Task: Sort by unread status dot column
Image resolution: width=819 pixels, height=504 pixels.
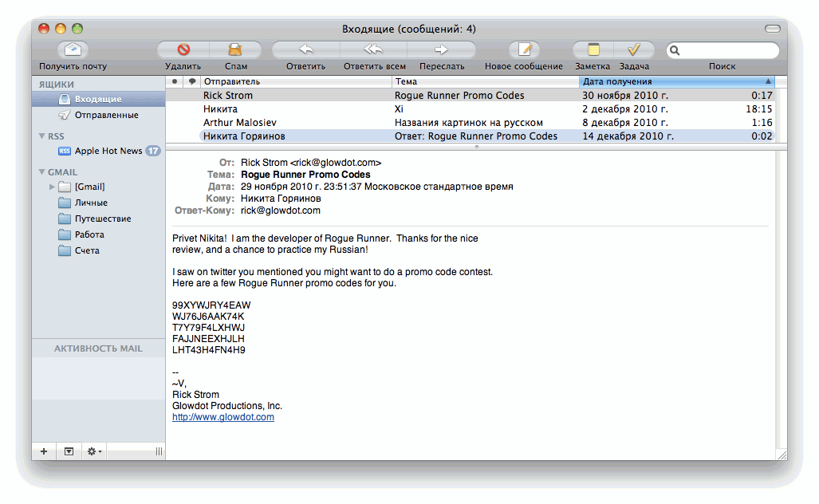Action: point(175,81)
